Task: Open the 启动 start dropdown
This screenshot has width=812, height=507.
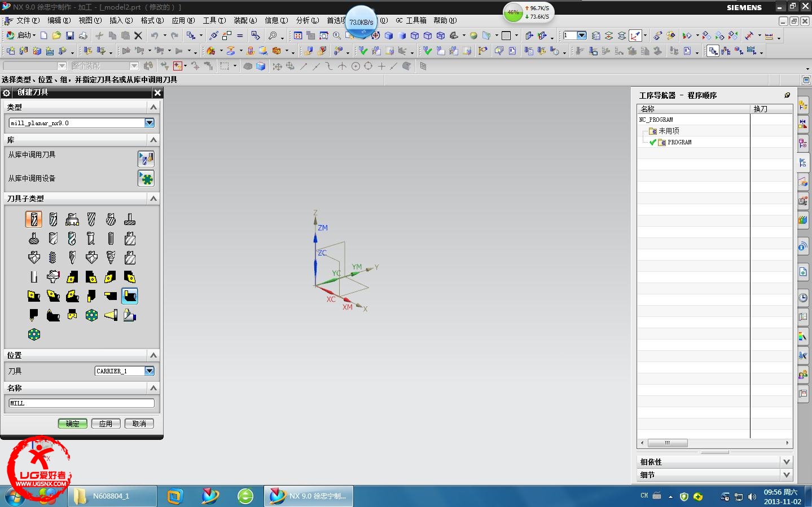Action: 21,35
